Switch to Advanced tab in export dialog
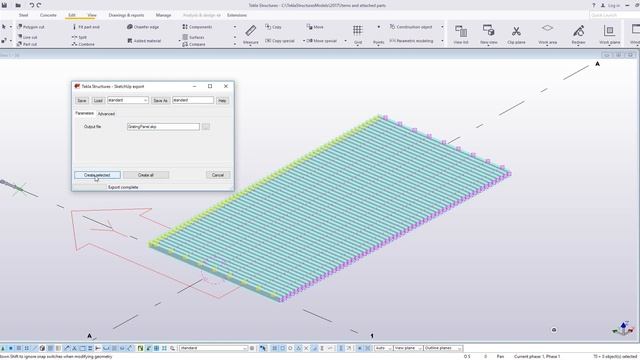This screenshot has height=360, width=640. pyautogui.click(x=106, y=114)
